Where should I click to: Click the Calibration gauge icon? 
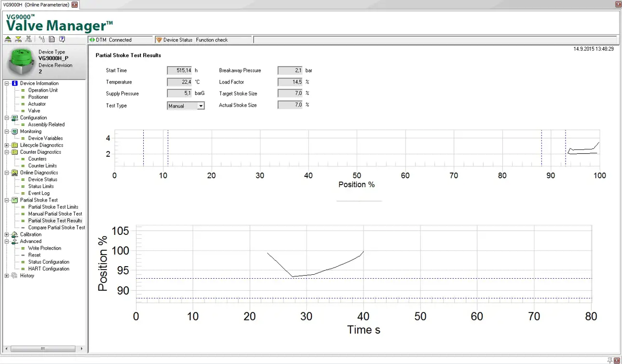coord(15,234)
